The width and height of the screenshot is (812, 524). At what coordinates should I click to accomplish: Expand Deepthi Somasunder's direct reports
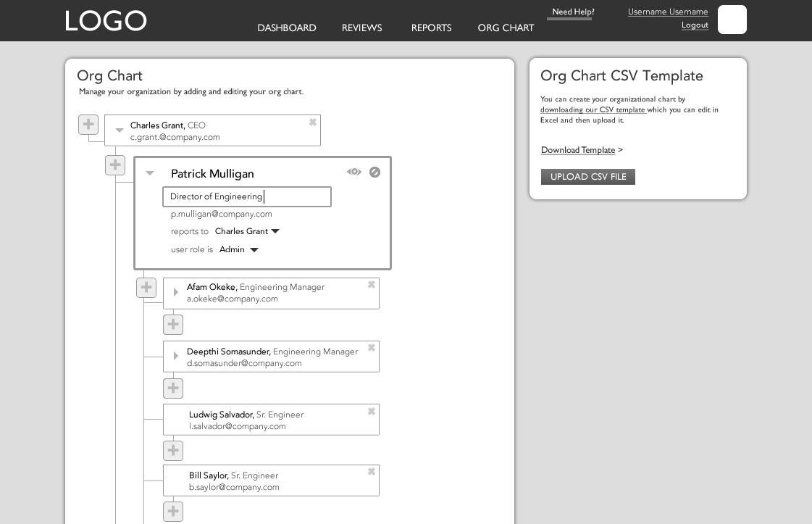point(175,356)
